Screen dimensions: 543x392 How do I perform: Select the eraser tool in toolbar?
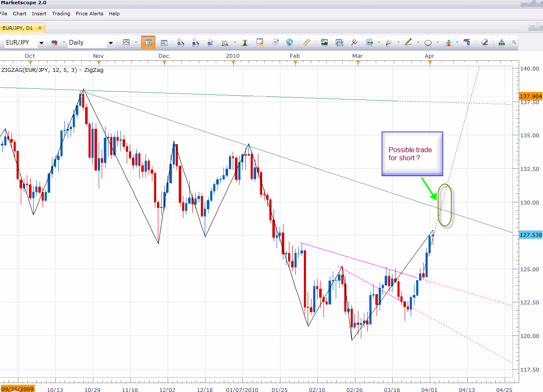[484, 43]
